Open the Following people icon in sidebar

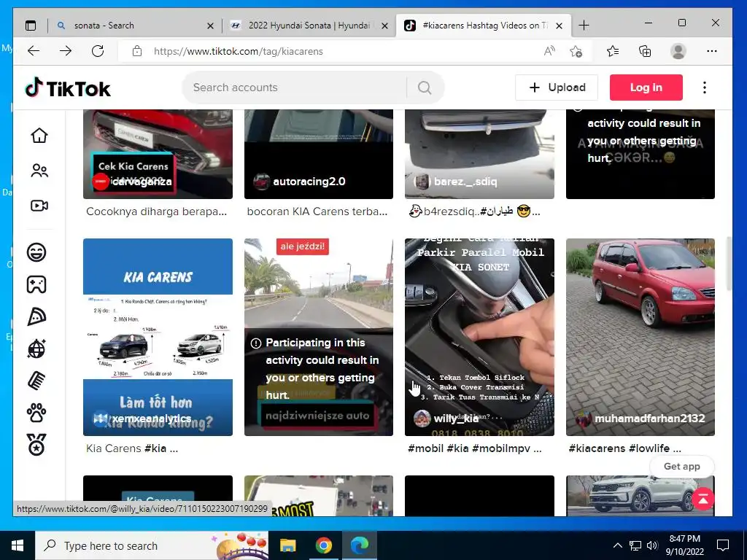click(x=39, y=171)
